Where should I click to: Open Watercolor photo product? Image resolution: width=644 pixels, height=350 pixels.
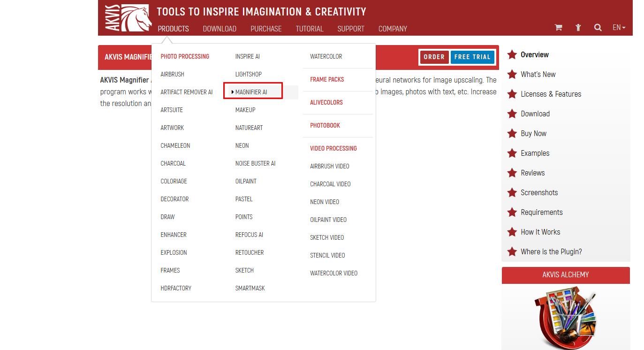pos(326,56)
